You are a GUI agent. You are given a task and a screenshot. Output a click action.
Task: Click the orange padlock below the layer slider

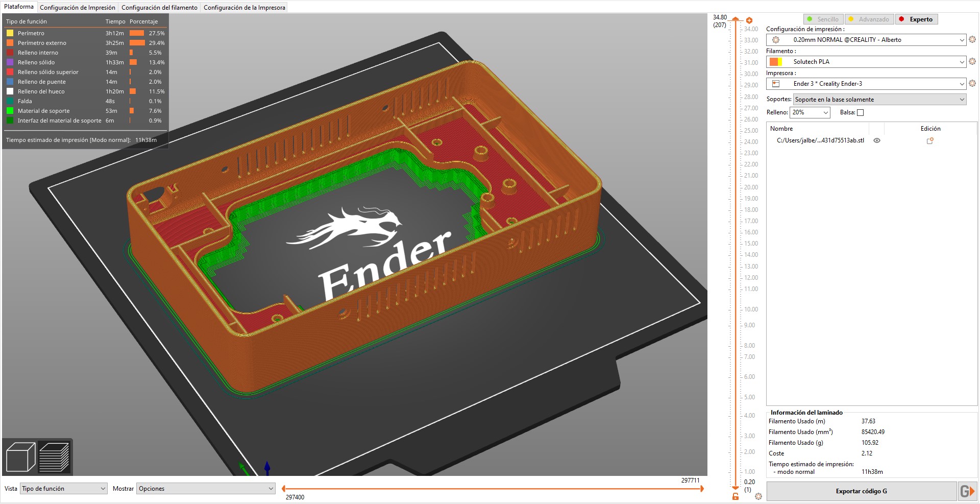tap(736, 496)
